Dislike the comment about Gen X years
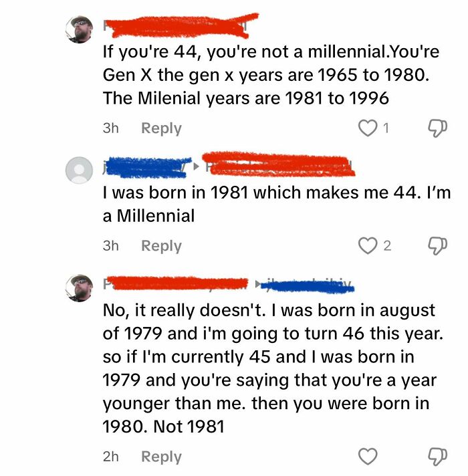This screenshot has width=468, height=476. [x=435, y=128]
